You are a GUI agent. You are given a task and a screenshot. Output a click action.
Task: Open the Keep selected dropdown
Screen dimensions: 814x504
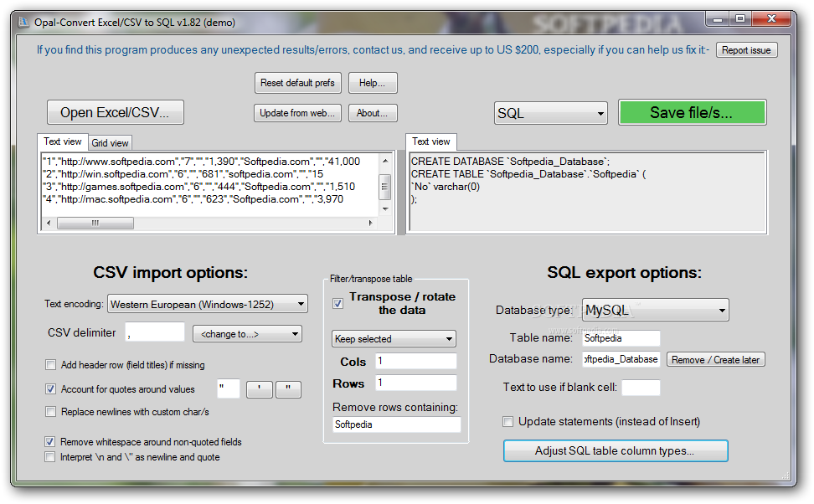[394, 339]
